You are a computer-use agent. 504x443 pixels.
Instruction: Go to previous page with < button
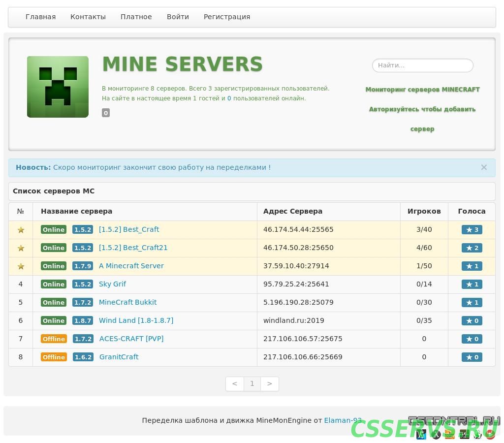235,384
